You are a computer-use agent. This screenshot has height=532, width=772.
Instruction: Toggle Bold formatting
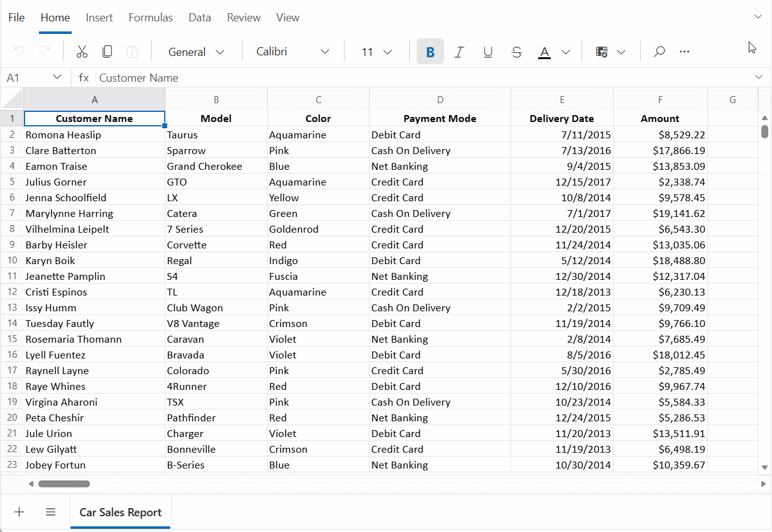point(430,52)
